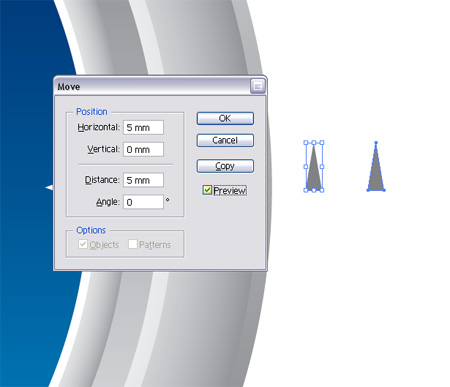Toggle the Preview checkbox

[207, 190]
